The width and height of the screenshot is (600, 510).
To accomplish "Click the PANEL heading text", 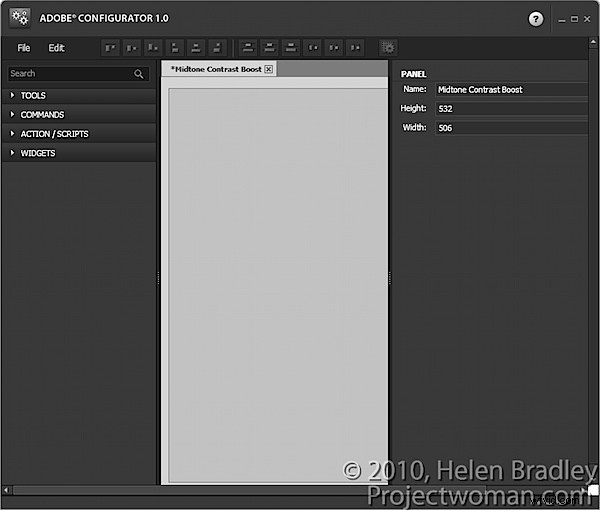I will [413, 74].
